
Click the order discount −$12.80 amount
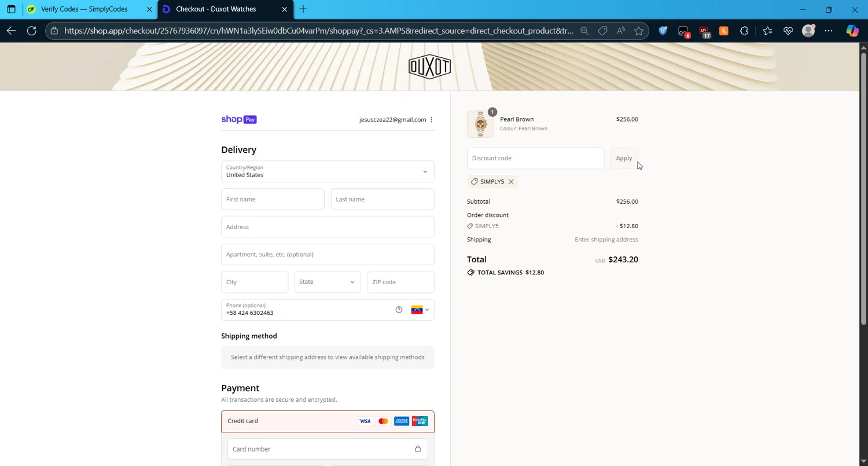(x=627, y=226)
